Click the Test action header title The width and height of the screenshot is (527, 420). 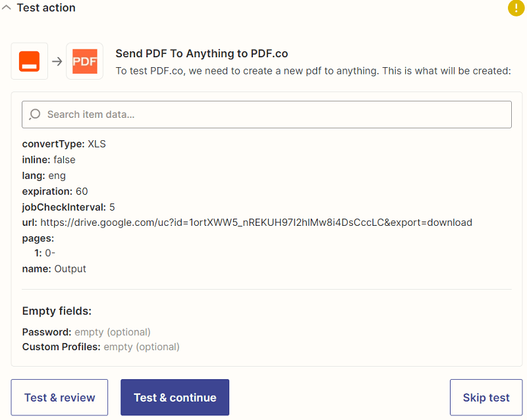pos(46,8)
